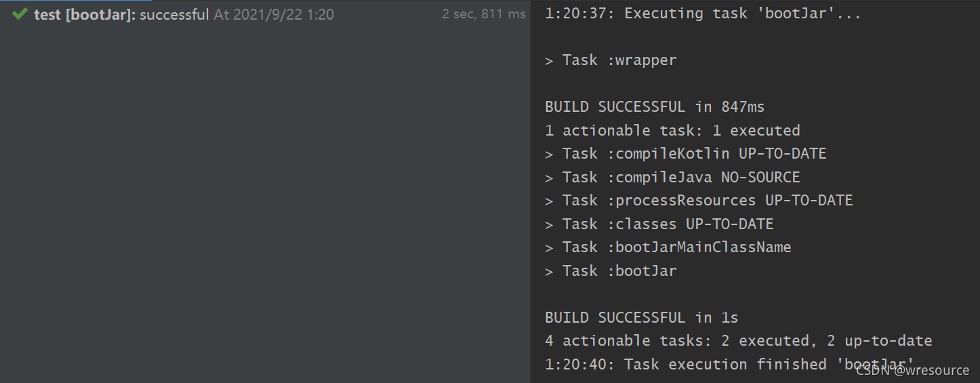Click the 'Executing task bootJar' console line
This screenshot has height=383, width=980.
pyautogui.click(x=702, y=14)
